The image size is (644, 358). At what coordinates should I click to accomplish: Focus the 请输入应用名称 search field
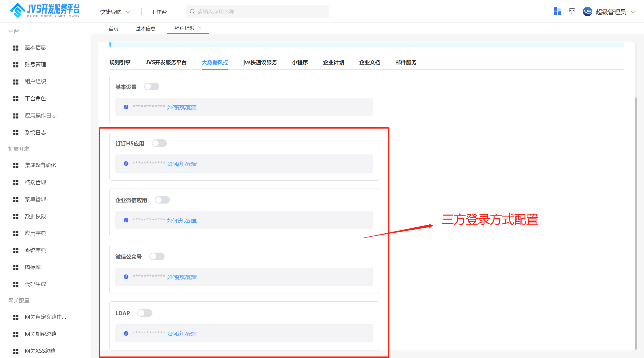coord(257,12)
